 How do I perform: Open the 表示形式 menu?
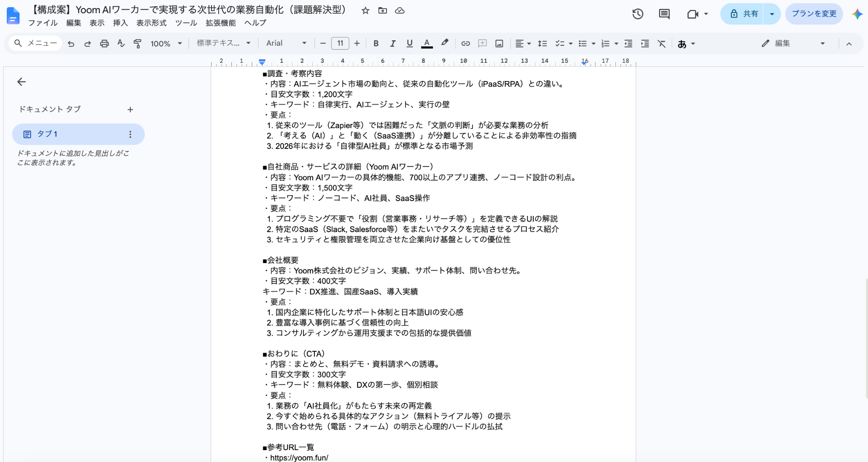[151, 23]
